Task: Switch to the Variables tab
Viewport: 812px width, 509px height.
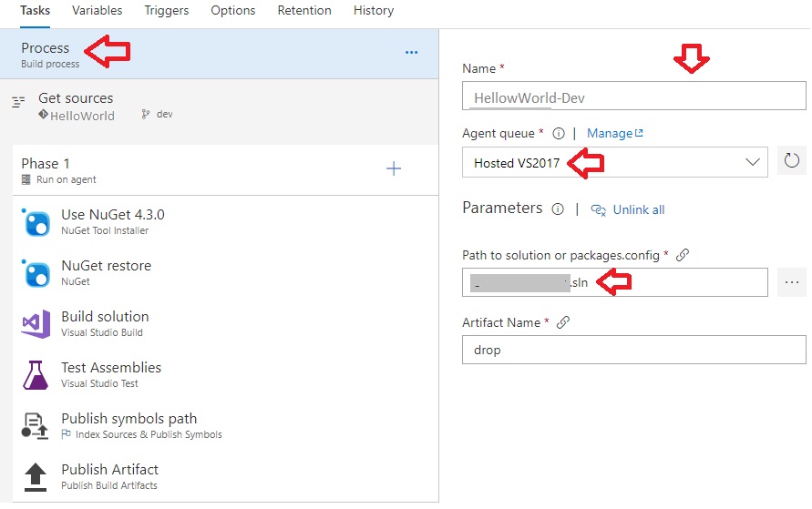Action: [97, 11]
